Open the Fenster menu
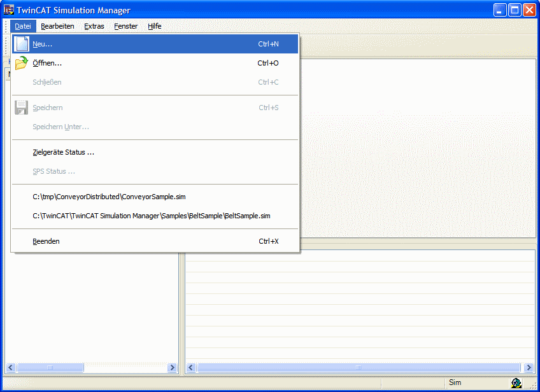 (125, 26)
